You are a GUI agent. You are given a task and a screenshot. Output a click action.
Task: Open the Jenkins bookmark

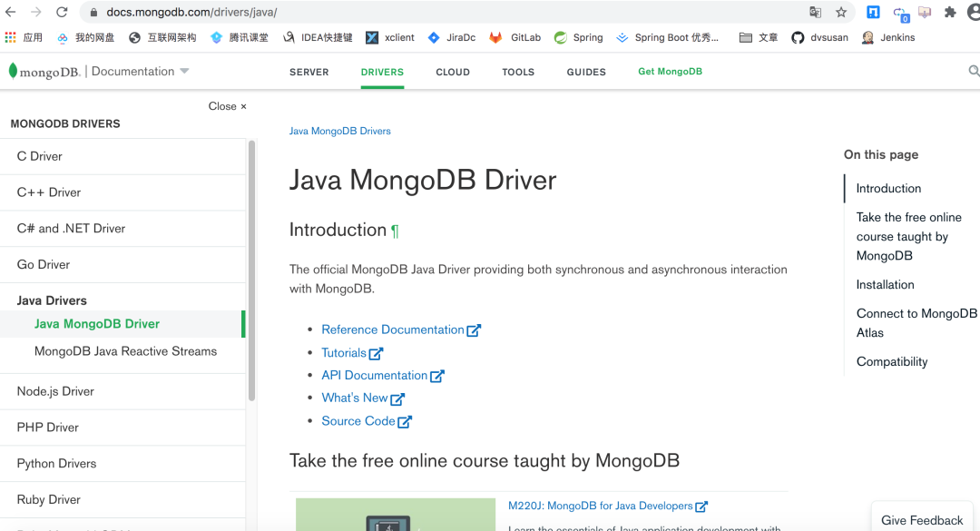pyautogui.click(x=888, y=37)
